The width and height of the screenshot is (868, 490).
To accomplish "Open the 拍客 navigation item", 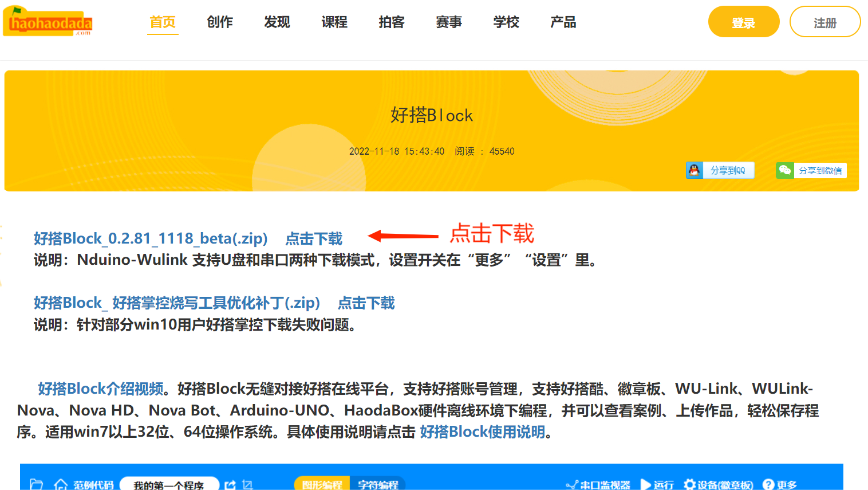I will pos(392,22).
